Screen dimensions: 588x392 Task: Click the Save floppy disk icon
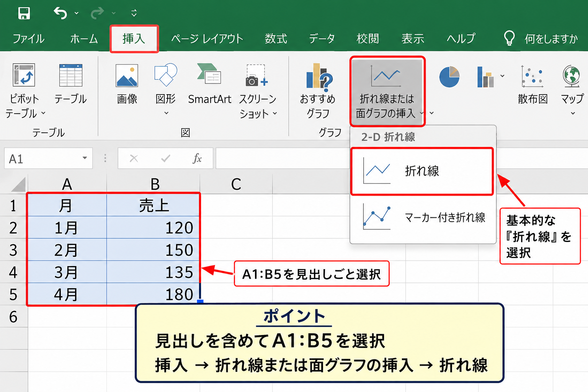click(x=24, y=13)
